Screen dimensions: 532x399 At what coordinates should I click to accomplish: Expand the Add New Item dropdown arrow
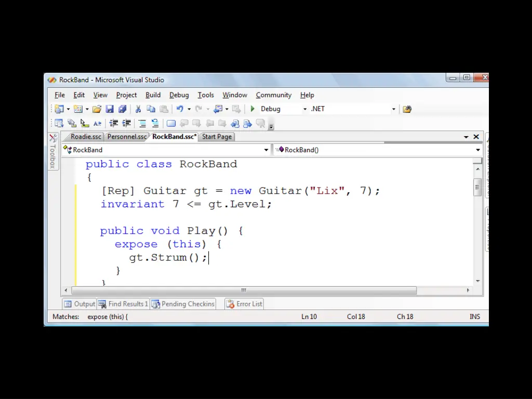(87, 109)
